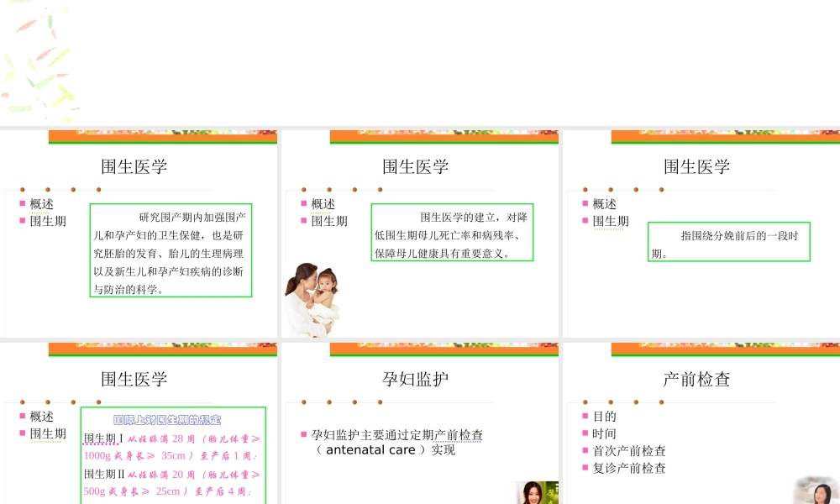
Task: Click the woman's photo on the 产前检查 slide
Action: (x=817, y=490)
